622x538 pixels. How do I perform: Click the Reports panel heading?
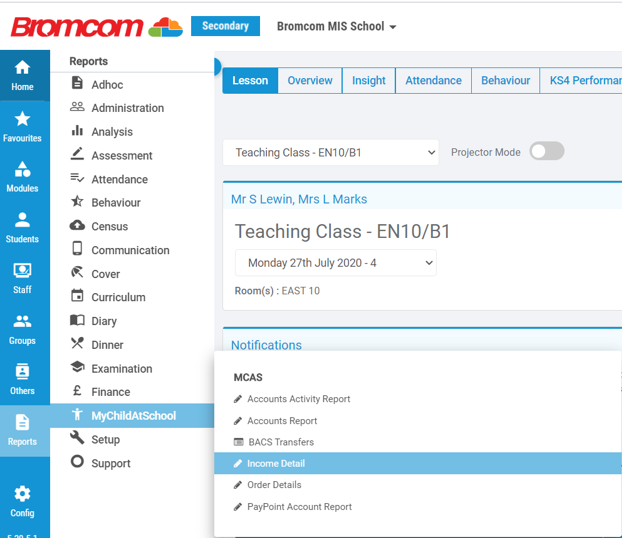88,61
